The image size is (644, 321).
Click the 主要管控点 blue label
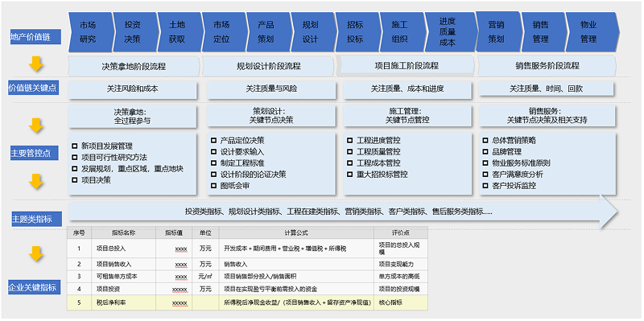tap(34, 154)
